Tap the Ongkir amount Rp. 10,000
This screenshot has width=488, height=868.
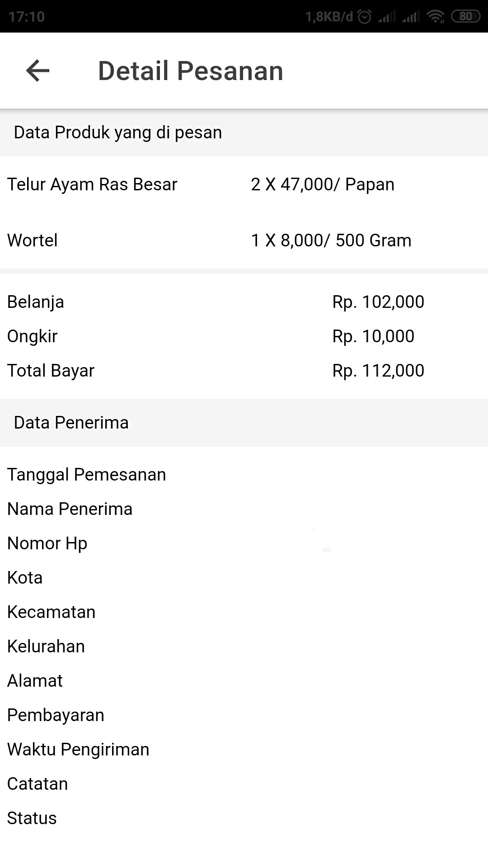pyautogui.click(x=373, y=336)
